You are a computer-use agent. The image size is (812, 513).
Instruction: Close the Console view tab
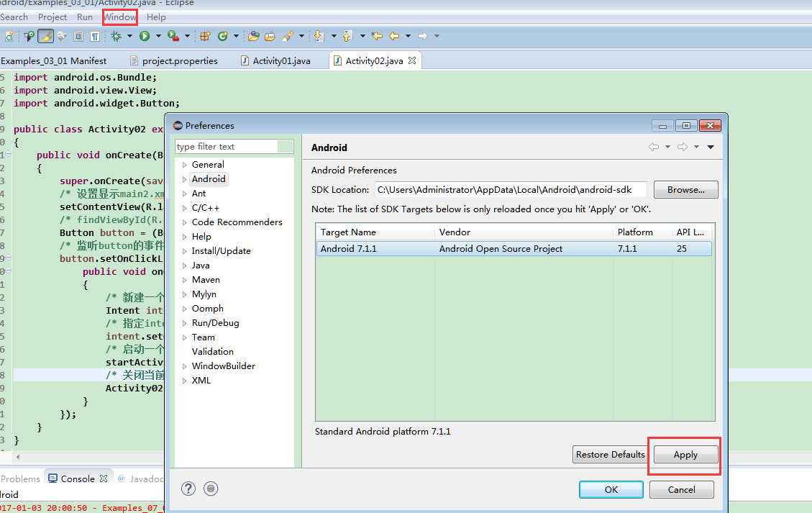click(x=104, y=478)
